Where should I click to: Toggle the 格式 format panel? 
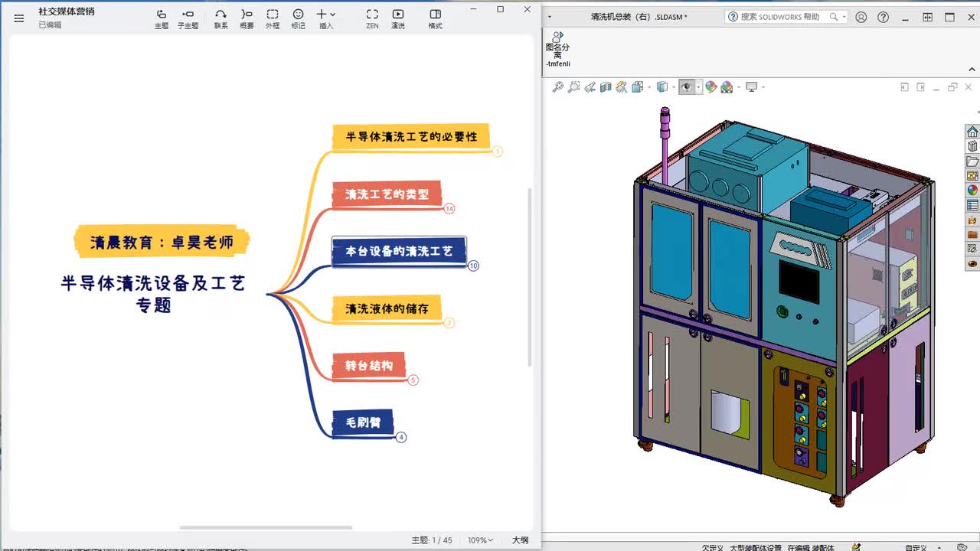click(435, 19)
